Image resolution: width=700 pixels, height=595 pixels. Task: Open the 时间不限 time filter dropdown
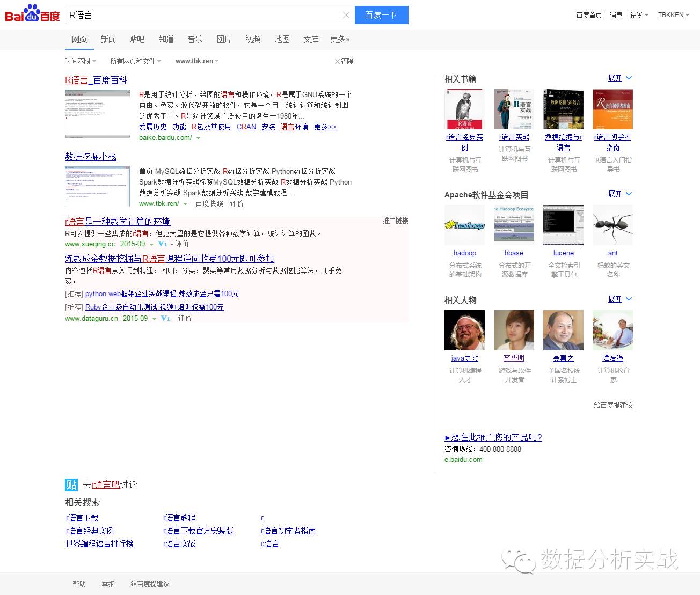pyautogui.click(x=81, y=61)
